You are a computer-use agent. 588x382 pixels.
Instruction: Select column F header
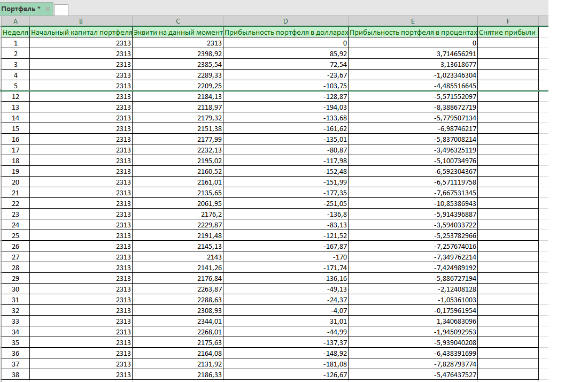tap(508, 21)
